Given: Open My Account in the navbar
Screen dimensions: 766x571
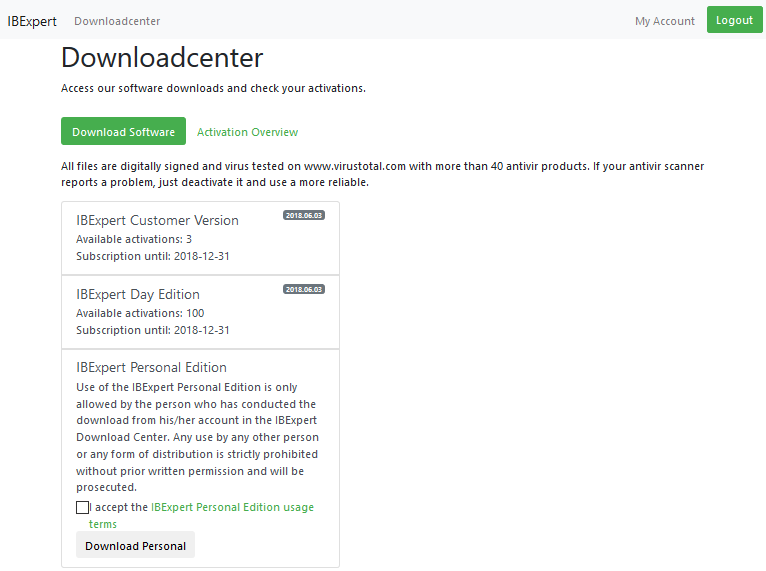Looking at the screenshot, I should 664,21.
